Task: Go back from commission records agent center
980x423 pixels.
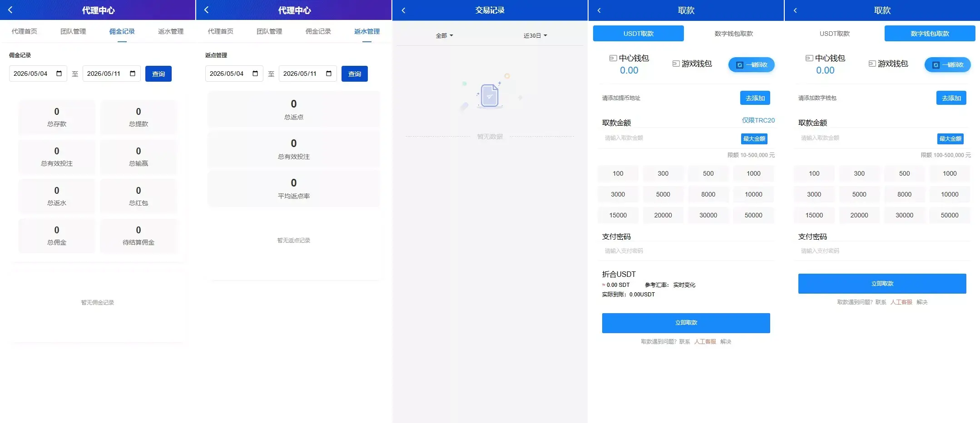Action: click(10, 10)
